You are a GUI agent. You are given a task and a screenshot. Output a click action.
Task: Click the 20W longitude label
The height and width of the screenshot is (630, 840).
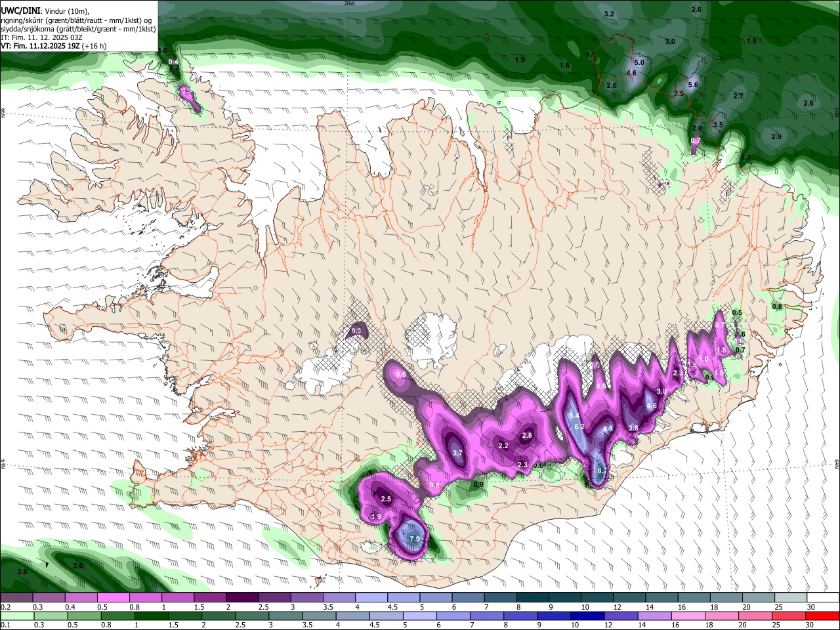[349, 3]
